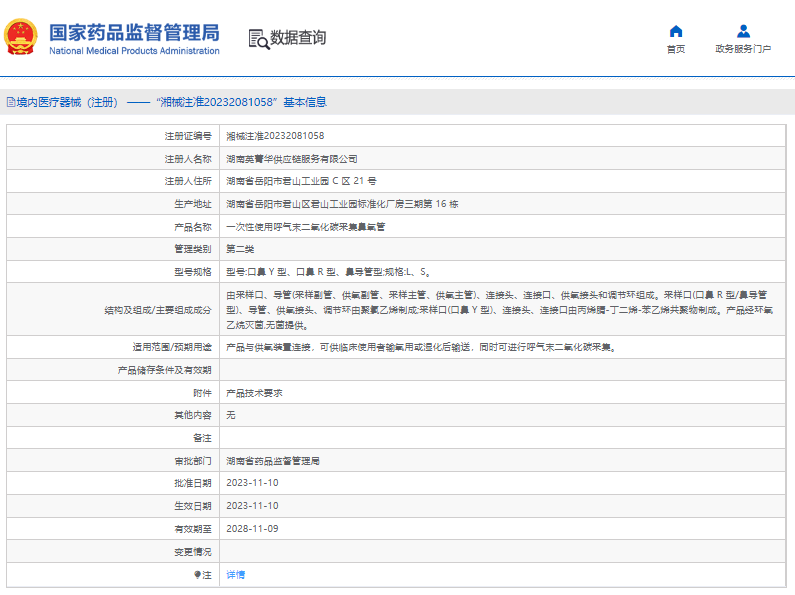Screen dimensions: 795x595
Task: Select registration number 湘械注准20232081058 value
Action: pyautogui.click(x=275, y=136)
